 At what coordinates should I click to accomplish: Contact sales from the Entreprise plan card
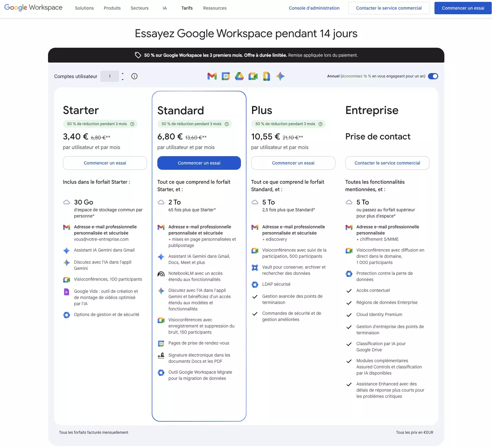(387, 163)
